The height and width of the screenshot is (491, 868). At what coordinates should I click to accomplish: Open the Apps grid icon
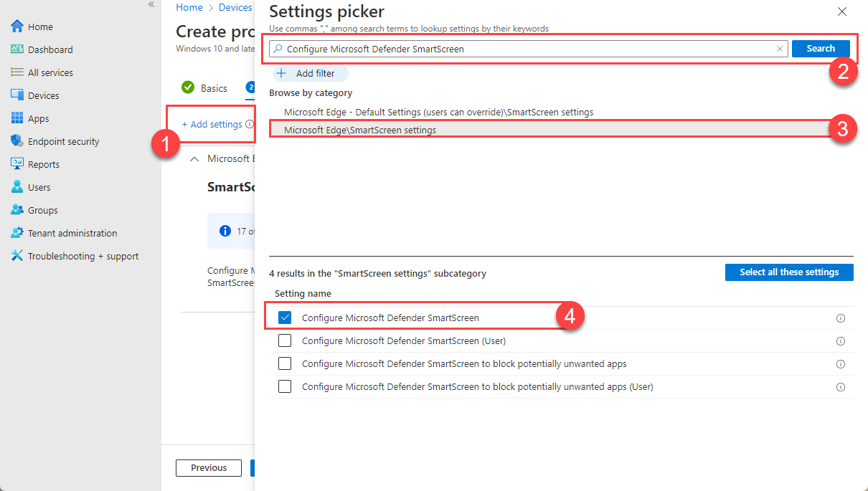pyautogui.click(x=17, y=118)
